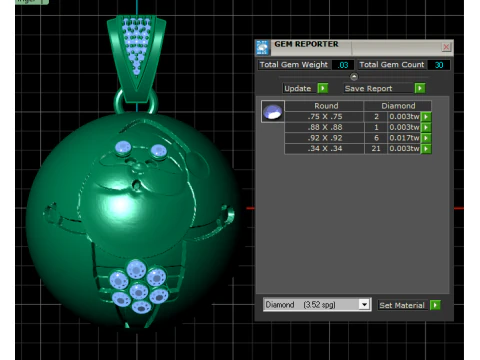Click the Diamond column header
The width and height of the screenshot is (480, 360).
click(398, 106)
